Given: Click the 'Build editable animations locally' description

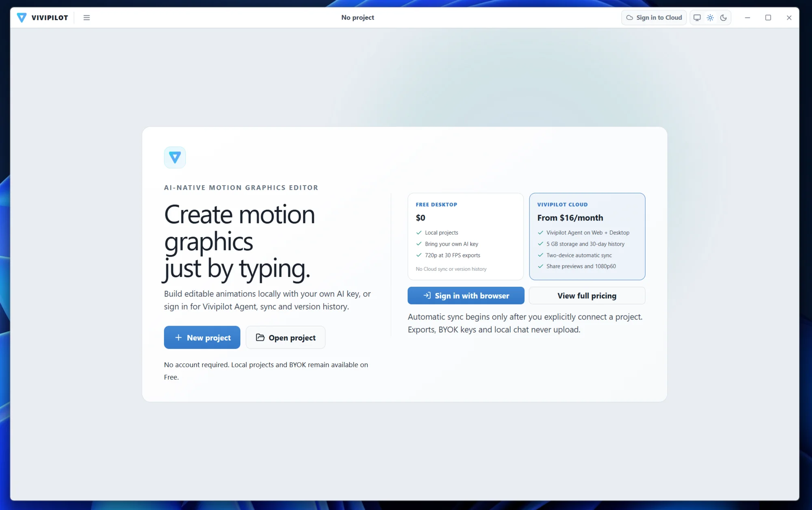Looking at the screenshot, I should point(267,300).
